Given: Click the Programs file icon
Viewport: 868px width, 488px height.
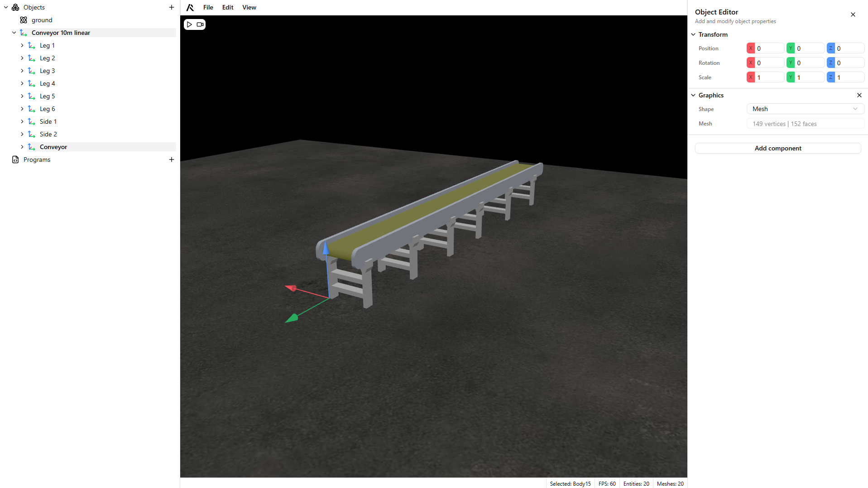Looking at the screenshot, I should point(15,159).
